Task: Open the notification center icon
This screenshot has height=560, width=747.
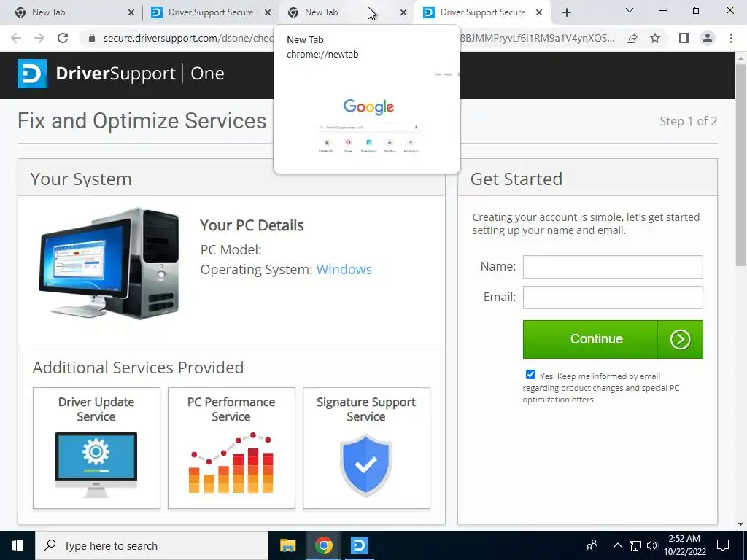Action: (x=723, y=545)
